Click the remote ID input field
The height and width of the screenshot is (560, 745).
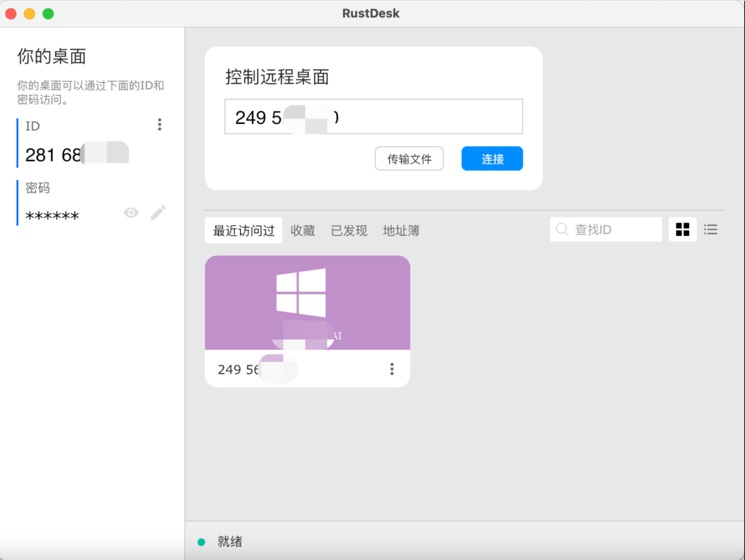coord(373,117)
